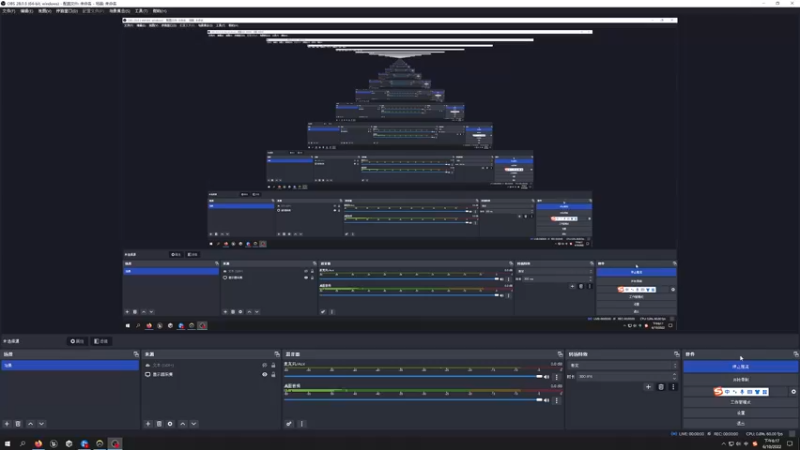Toggle lock on the text source
The width and height of the screenshot is (800, 450).
273,365
